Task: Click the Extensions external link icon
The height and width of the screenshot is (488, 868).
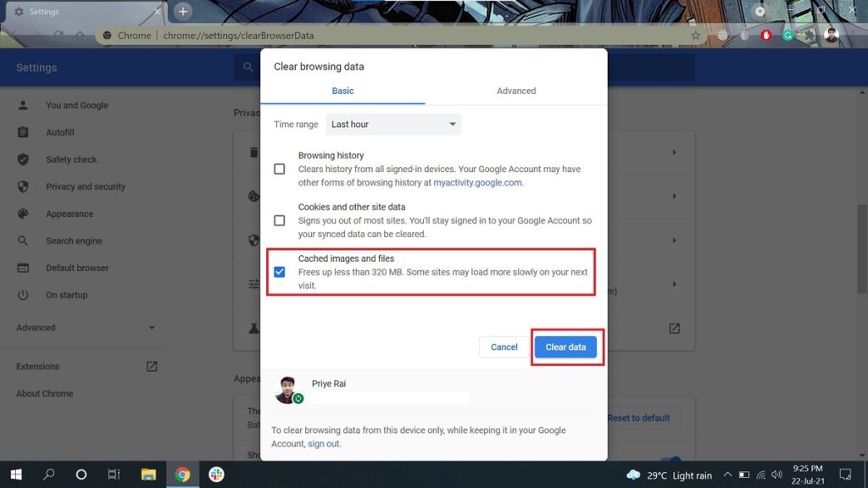Action: 152,367
